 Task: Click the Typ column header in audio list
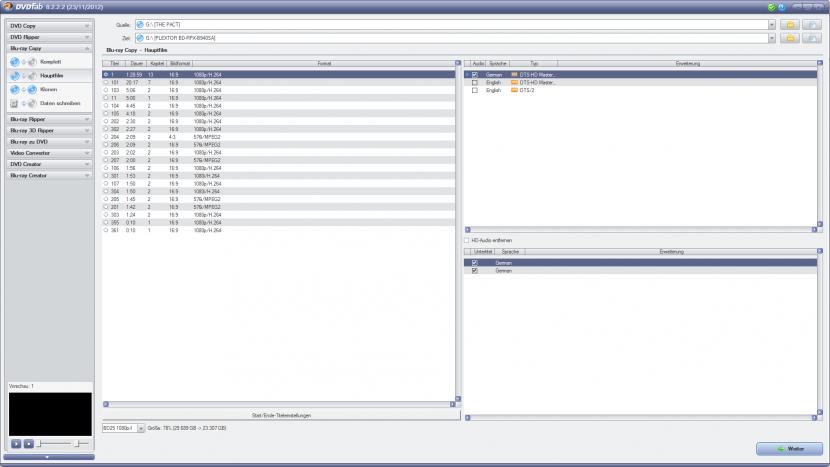534,64
